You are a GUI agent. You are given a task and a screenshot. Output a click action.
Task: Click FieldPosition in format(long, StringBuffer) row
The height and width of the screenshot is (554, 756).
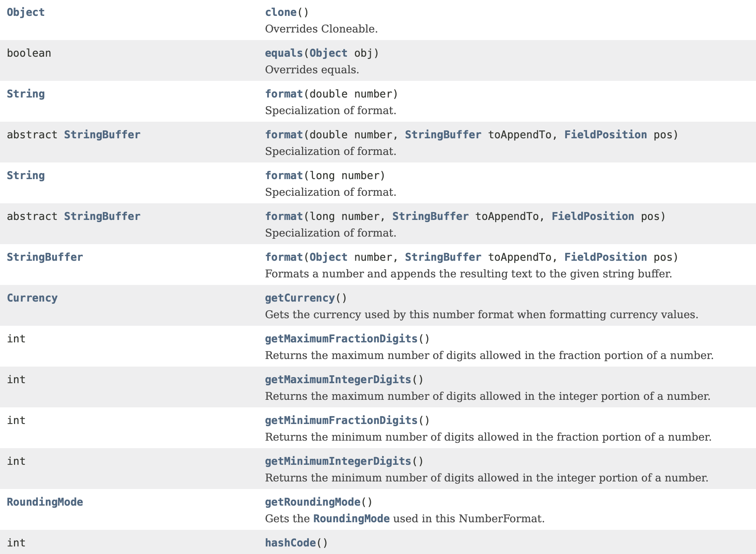click(592, 217)
